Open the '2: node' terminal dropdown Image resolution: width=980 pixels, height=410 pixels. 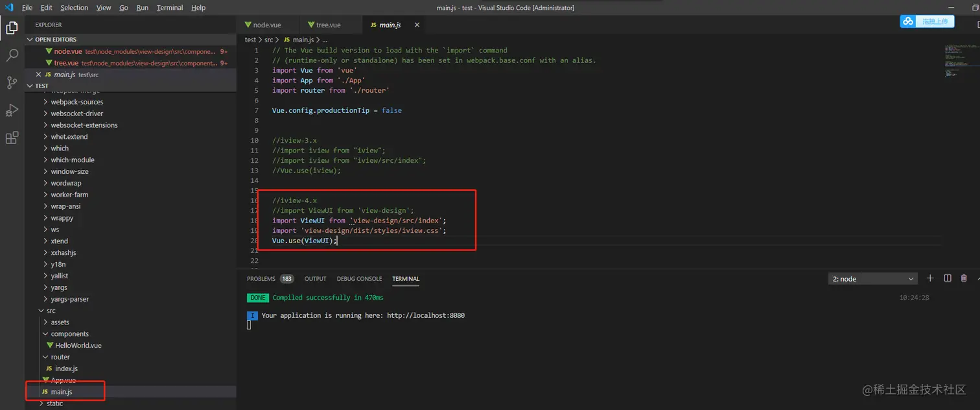[x=873, y=279]
